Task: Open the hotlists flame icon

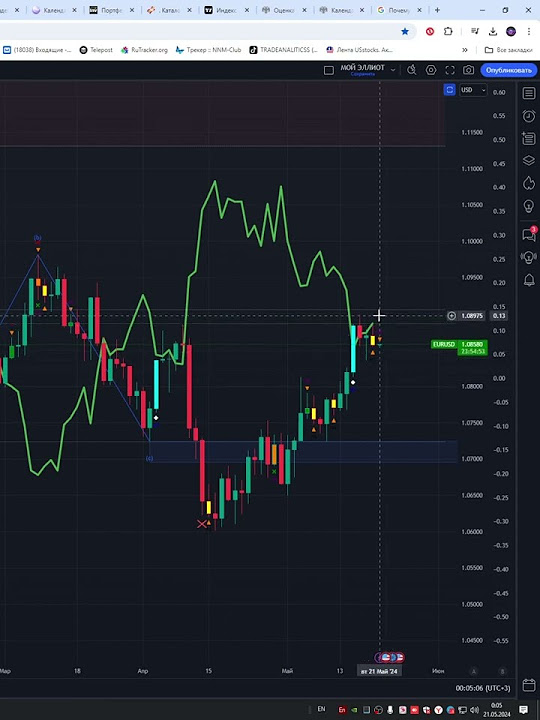Action: [x=529, y=183]
